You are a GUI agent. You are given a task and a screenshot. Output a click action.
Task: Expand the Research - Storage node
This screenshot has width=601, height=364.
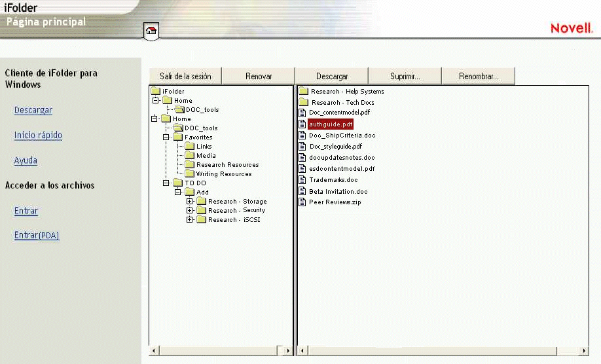coord(189,201)
